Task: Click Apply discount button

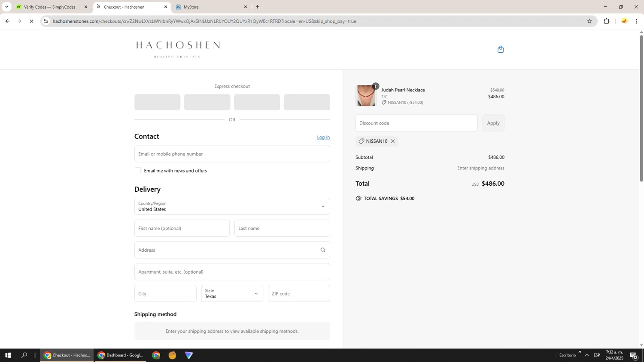Action: coord(493,123)
